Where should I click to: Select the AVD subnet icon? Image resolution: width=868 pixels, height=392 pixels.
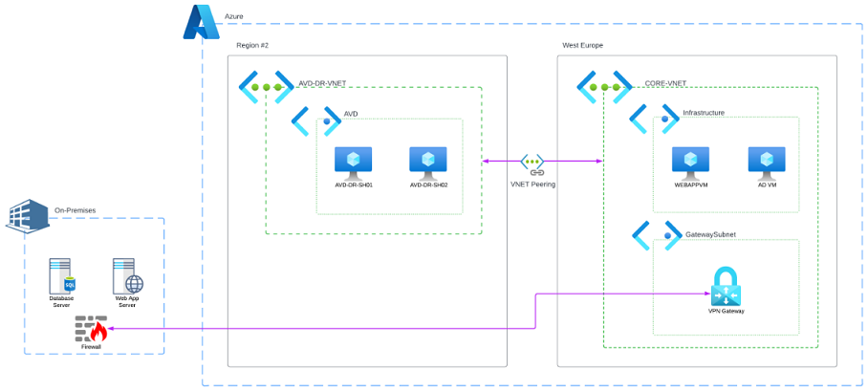[x=316, y=121]
